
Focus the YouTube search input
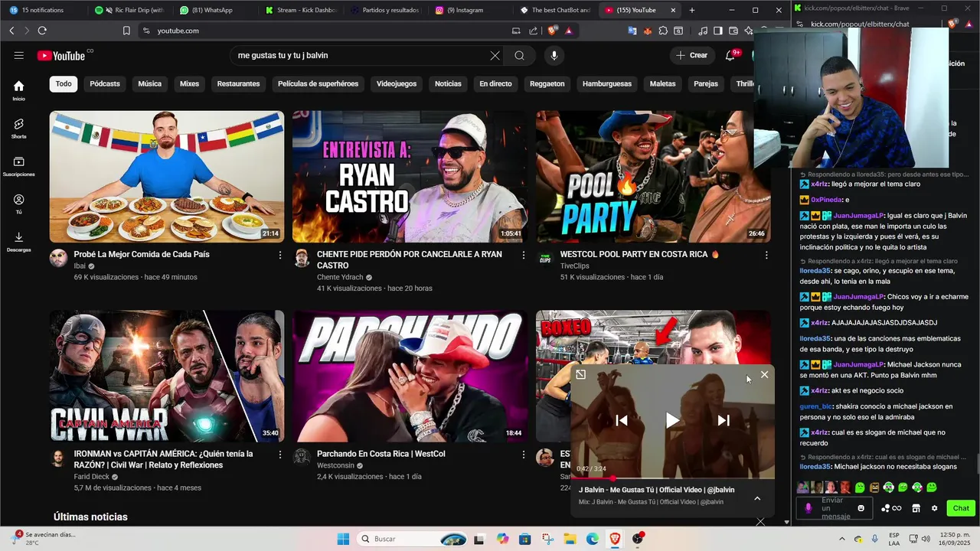point(360,55)
